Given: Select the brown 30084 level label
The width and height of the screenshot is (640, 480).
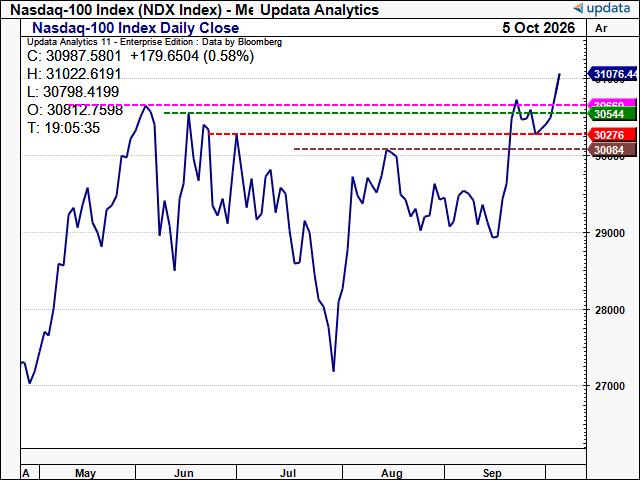Looking at the screenshot, I should 612,150.
